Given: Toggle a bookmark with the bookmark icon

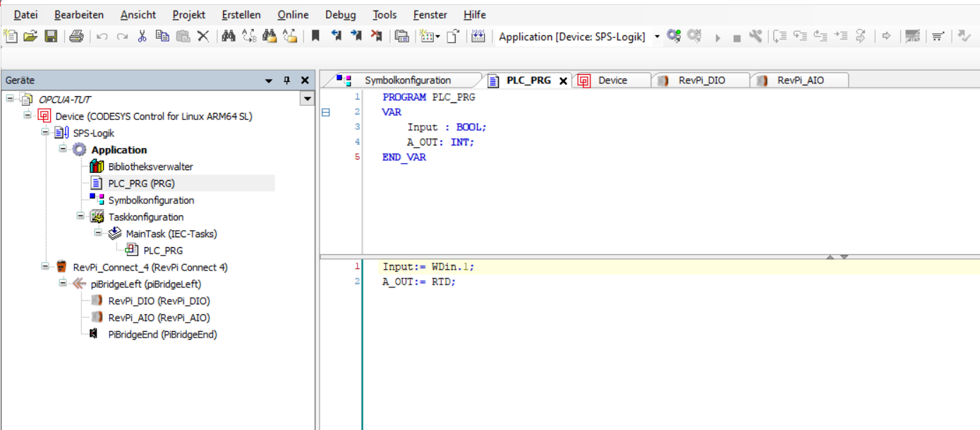Looking at the screenshot, I should click(314, 36).
